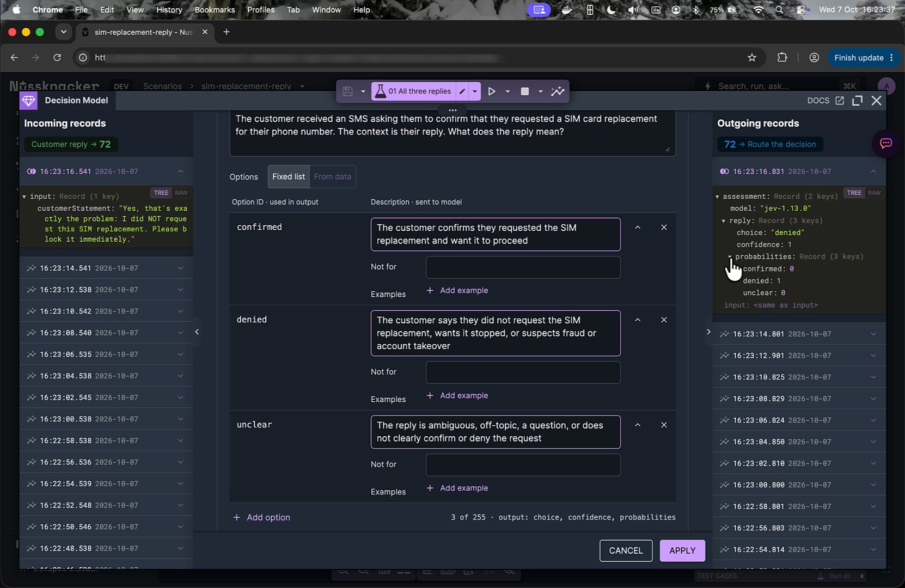Click the save icon in scenario toolbar
This screenshot has width=905, height=588.
[347, 91]
